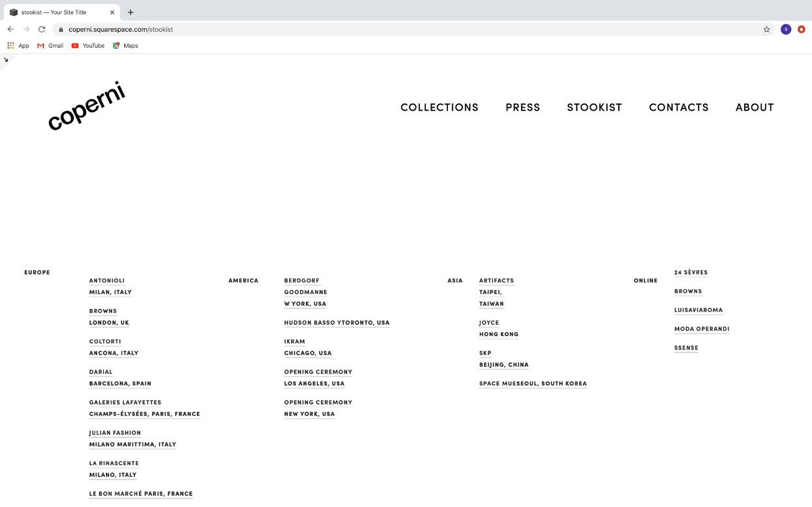The height and width of the screenshot is (507, 812).
Task: Click the Ancona, Italy link
Action: pyautogui.click(x=114, y=354)
